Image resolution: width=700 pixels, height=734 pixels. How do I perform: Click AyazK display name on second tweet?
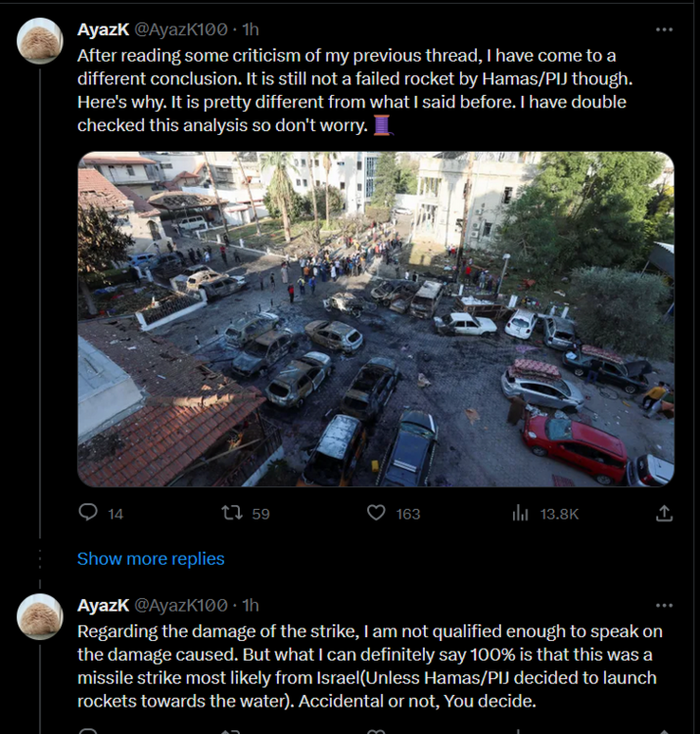(x=102, y=605)
